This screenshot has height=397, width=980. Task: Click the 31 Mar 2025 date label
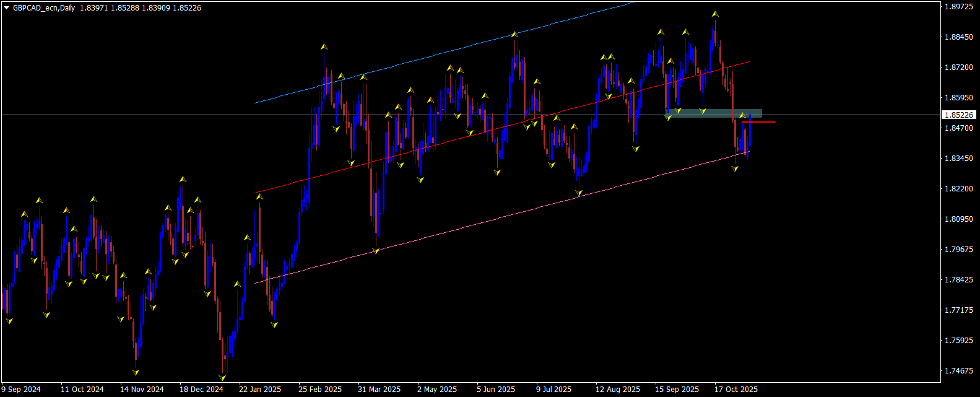379,390
